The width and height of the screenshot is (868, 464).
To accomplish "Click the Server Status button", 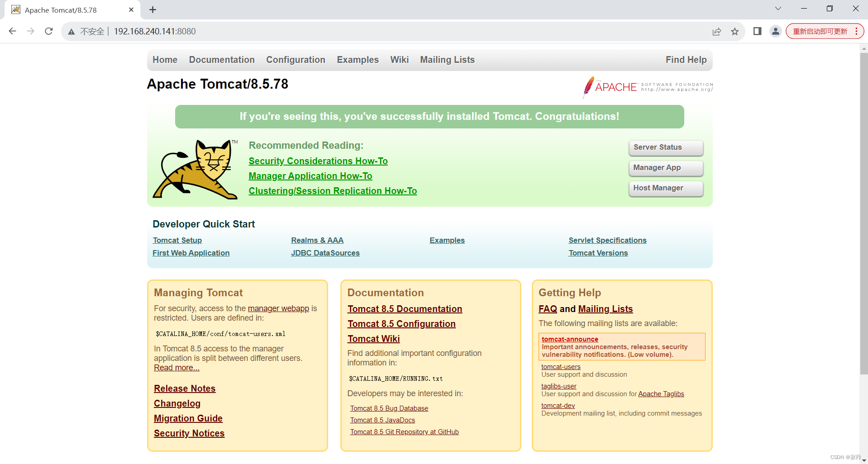I will [666, 147].
